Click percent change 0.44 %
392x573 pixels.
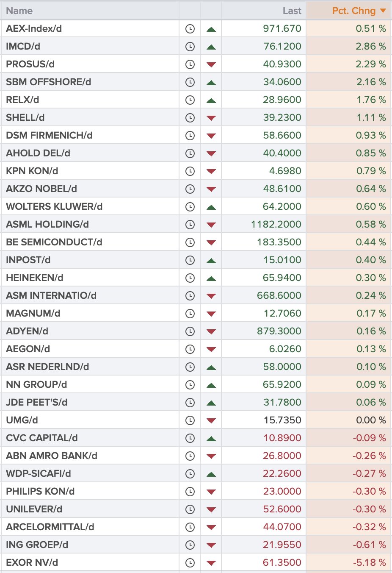[371, 242]
